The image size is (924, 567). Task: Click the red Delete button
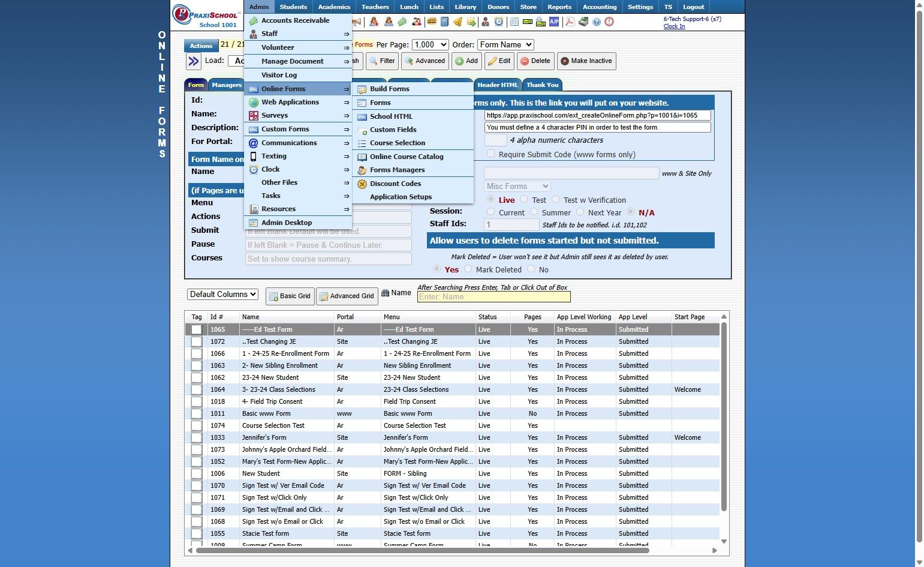point(535,61)
